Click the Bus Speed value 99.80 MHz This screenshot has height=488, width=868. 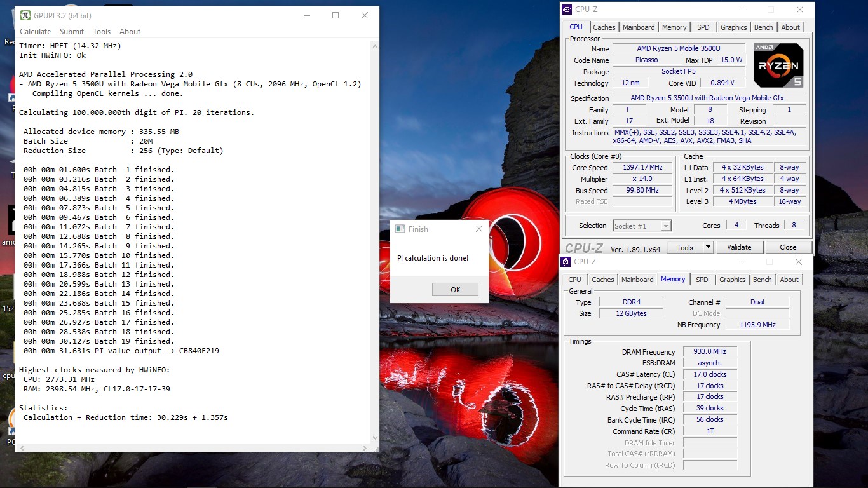click(x=644, y=191)
